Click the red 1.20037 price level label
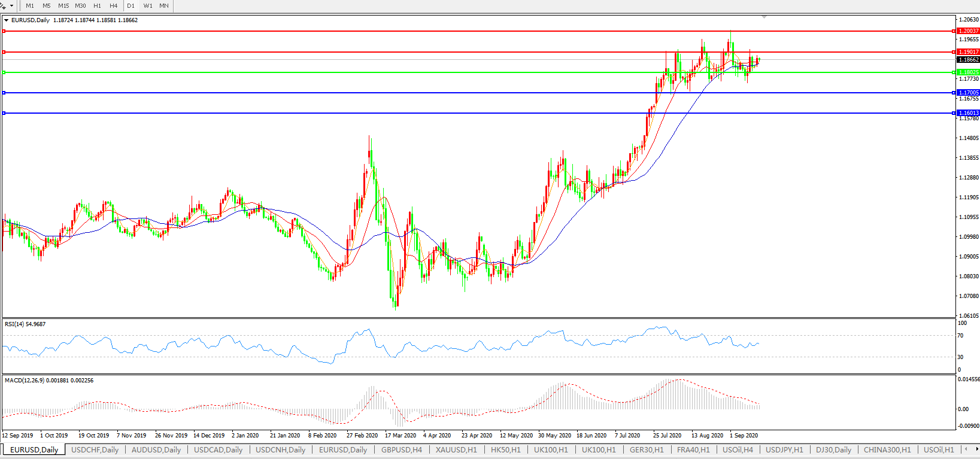The height and width of the screenshot is (459, 980). click(x=968, y=31)
